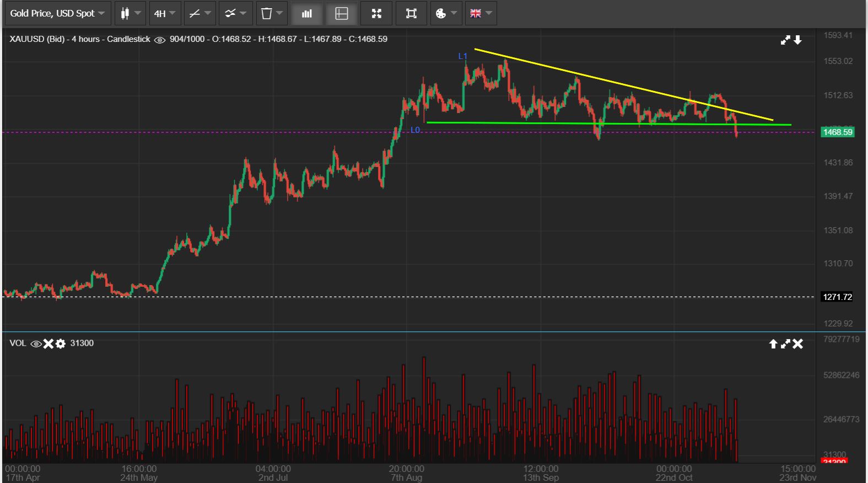Click the fullscreen expand arrows icon
This screenshot has height=483, width=868.
tap(376, 13)
